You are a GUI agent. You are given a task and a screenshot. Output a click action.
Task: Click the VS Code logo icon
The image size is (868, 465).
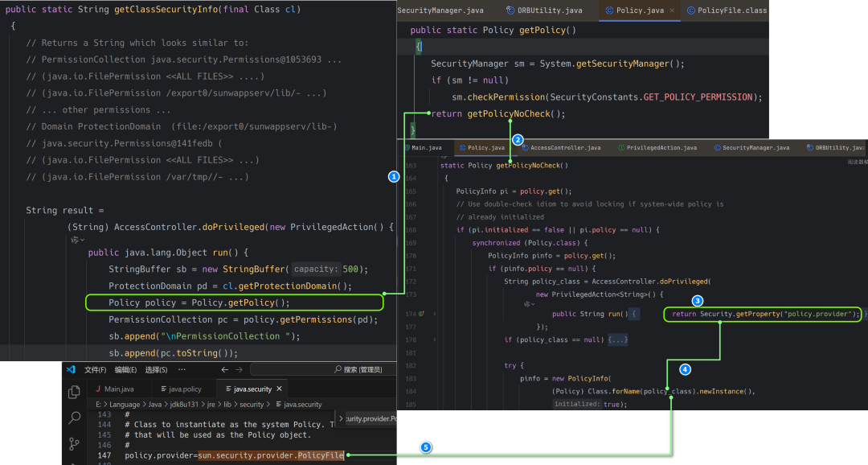[x=71, y=370]
